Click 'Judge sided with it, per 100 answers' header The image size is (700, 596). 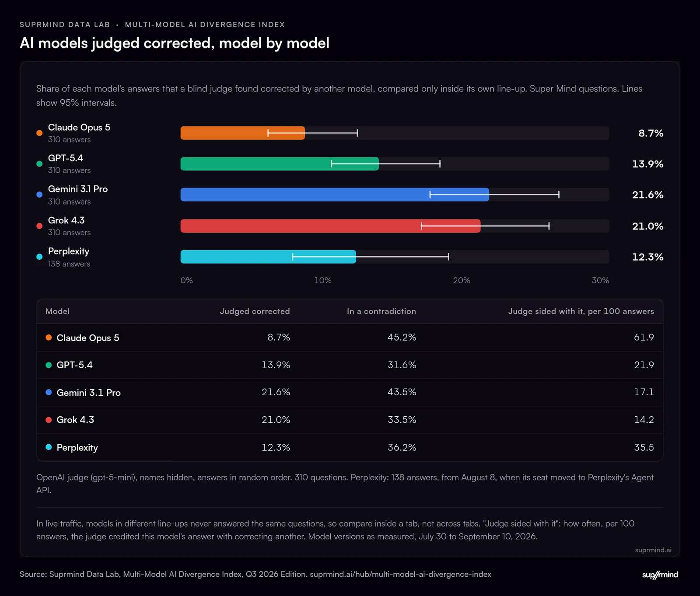581,311
